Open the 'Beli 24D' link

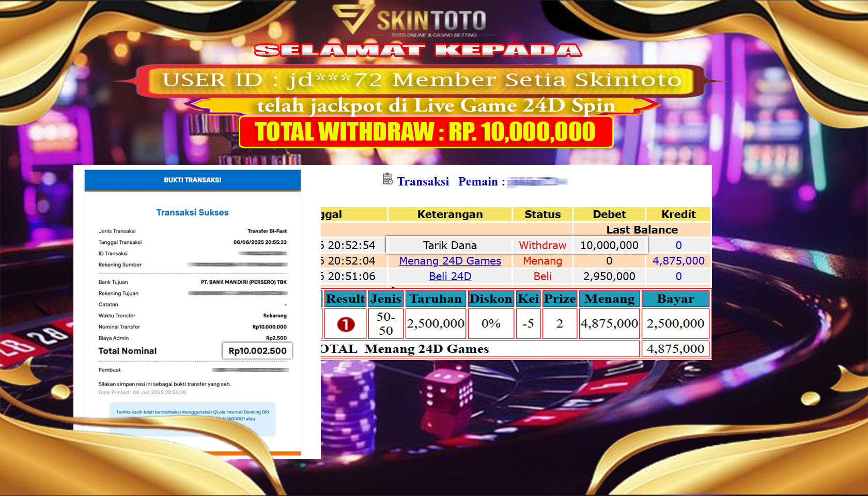450,276
